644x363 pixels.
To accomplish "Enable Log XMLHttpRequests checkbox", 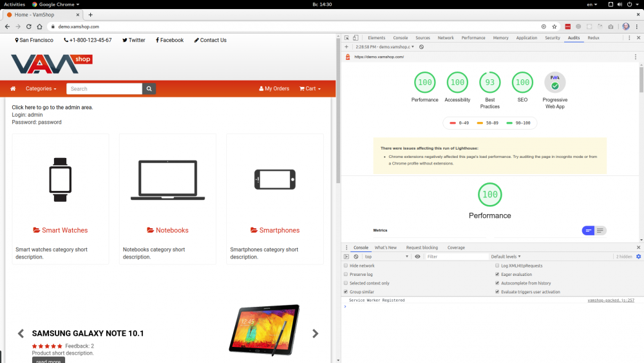I will pyautogui.click(x=497, y=266).
